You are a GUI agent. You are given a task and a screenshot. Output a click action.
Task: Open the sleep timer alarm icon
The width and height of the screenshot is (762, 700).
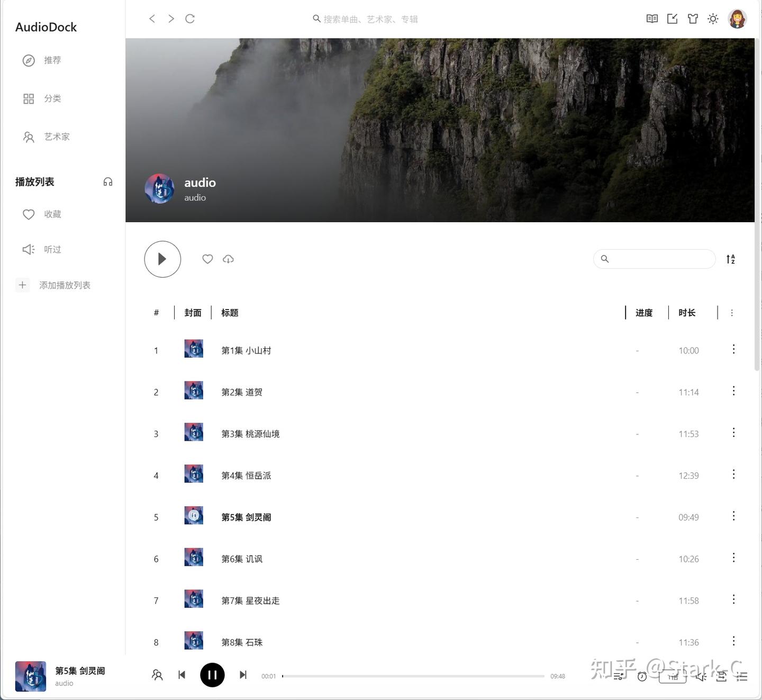(x=642, y=677)
